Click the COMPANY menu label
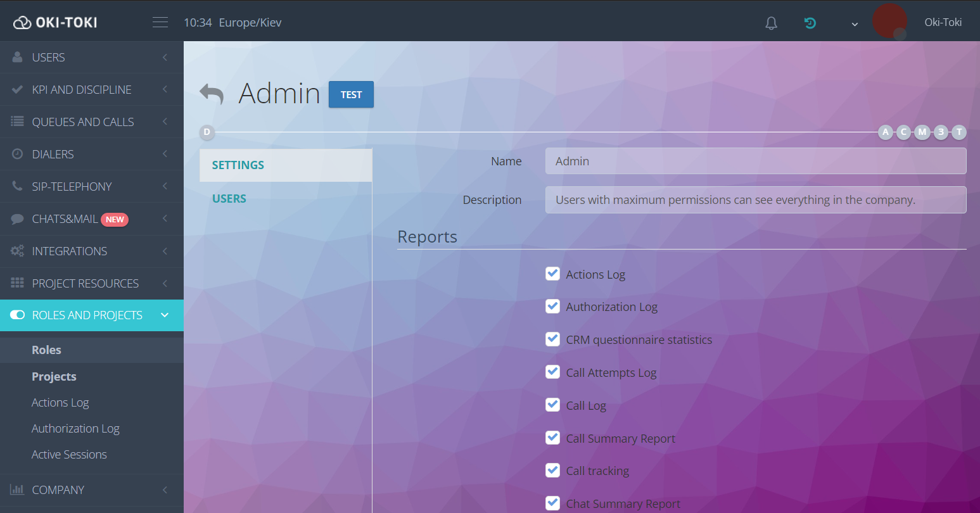The height and width of the screenshot is (513, 980). (58, 490)
